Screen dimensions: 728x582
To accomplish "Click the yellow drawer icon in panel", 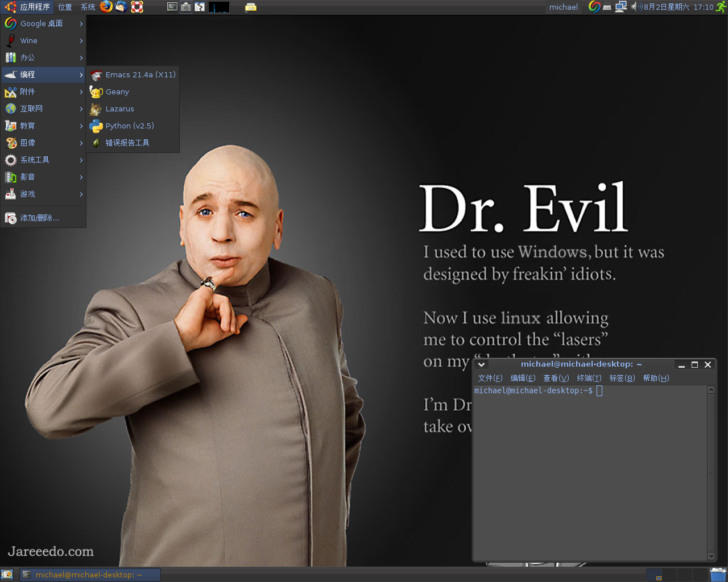I will (251, 7).
